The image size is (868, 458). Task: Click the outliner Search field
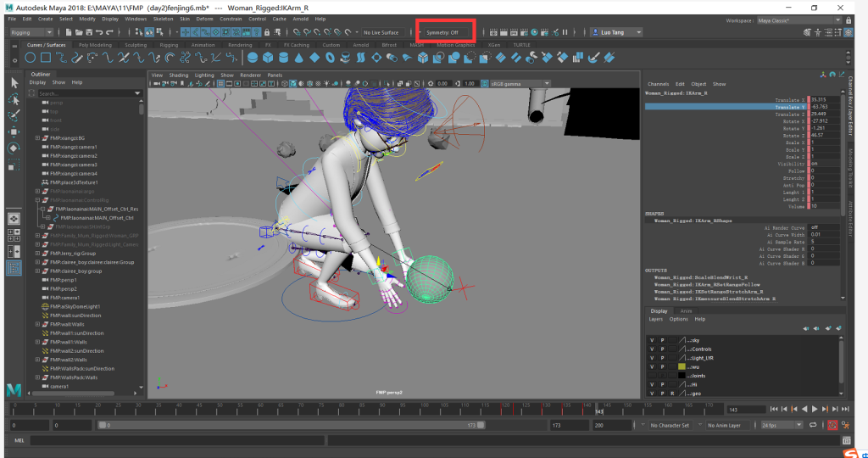point(88,93)
